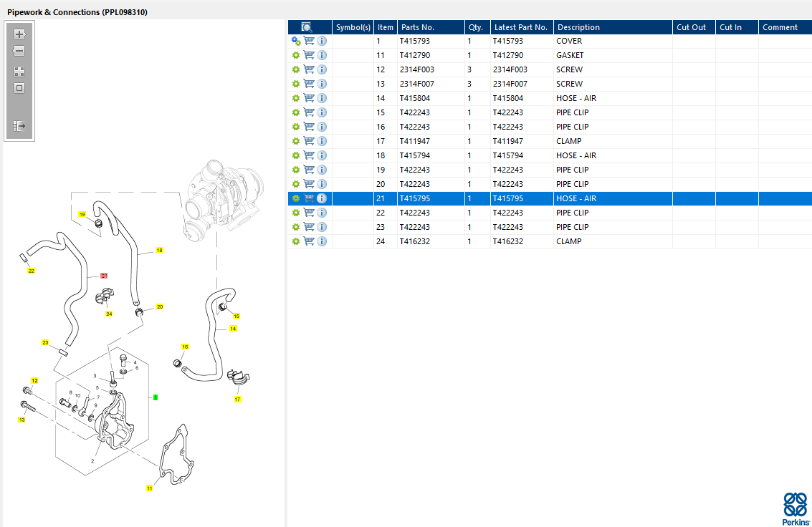Select callout 13 screw label
This screenshot has height=527, width=812.
click(22, 420)
